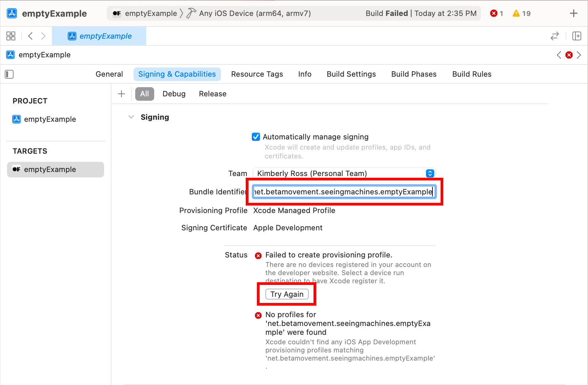Image resolution: width=588 pixels, height=385 pixels.
Task: Toggle the project and targets list sidebar
Action: point(9,74)
